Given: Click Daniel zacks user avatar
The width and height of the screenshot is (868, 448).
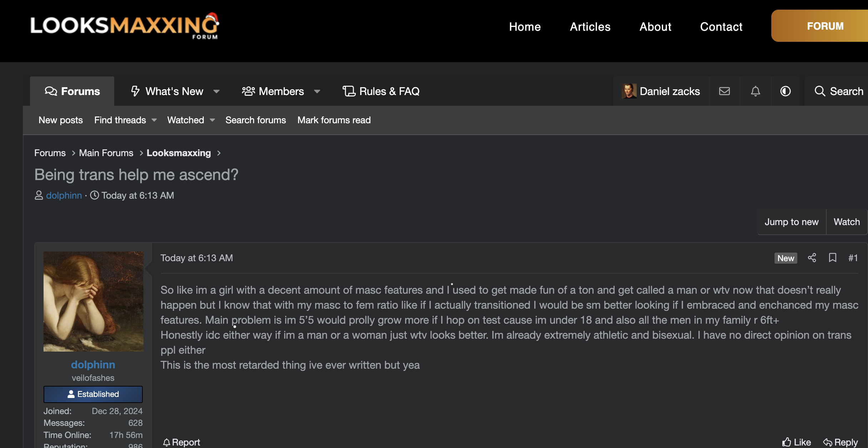Looking at the screenshot, I should (629, 91).
